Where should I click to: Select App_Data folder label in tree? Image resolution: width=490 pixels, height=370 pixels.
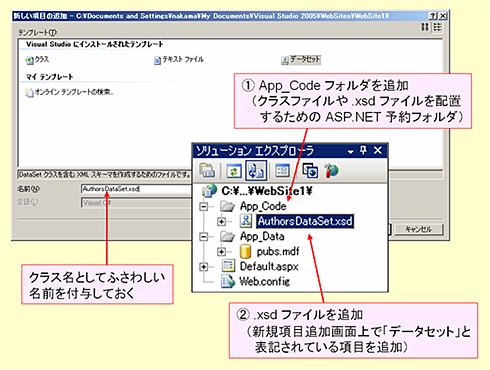pos(262,236)
